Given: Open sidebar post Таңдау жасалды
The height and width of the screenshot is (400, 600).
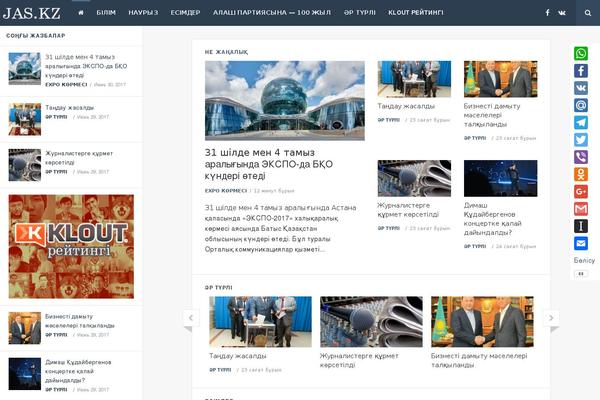Looking at the screenshot, I should (x=69, y=108).
